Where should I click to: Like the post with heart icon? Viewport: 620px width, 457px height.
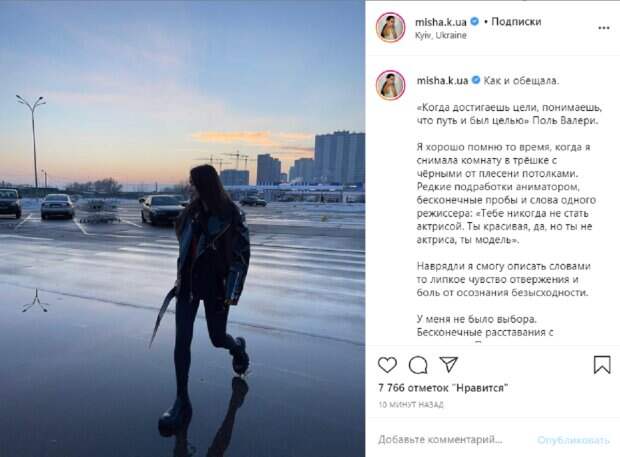[x=387, y=365]
